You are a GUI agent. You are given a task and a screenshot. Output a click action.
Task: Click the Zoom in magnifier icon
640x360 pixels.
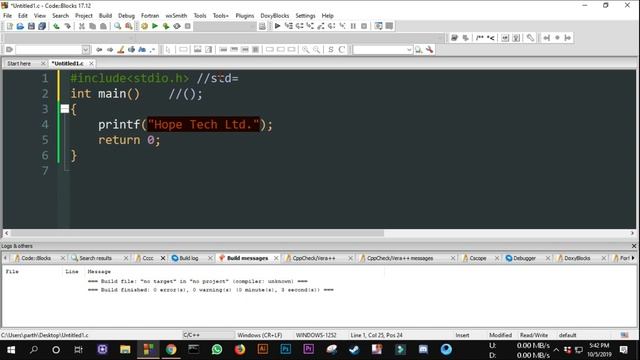coord(306,50)
